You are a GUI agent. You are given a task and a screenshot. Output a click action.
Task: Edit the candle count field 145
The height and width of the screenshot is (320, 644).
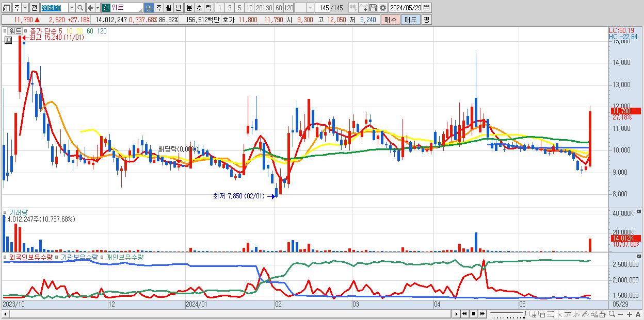323,8
